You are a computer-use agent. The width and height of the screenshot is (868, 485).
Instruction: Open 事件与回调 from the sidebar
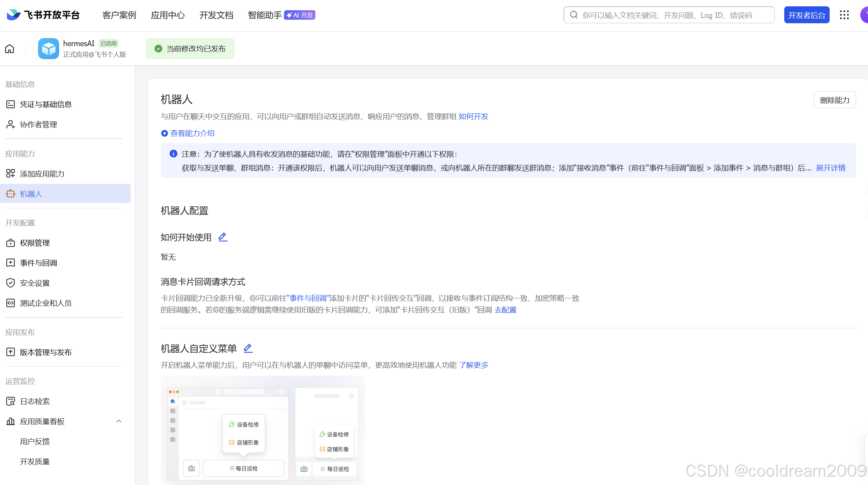(x=38, y=263)
